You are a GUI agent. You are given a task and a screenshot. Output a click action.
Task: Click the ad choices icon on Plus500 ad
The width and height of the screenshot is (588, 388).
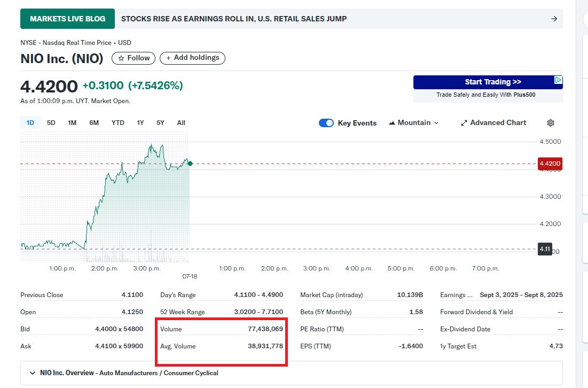pyautogui.click(x=559, y=80)
